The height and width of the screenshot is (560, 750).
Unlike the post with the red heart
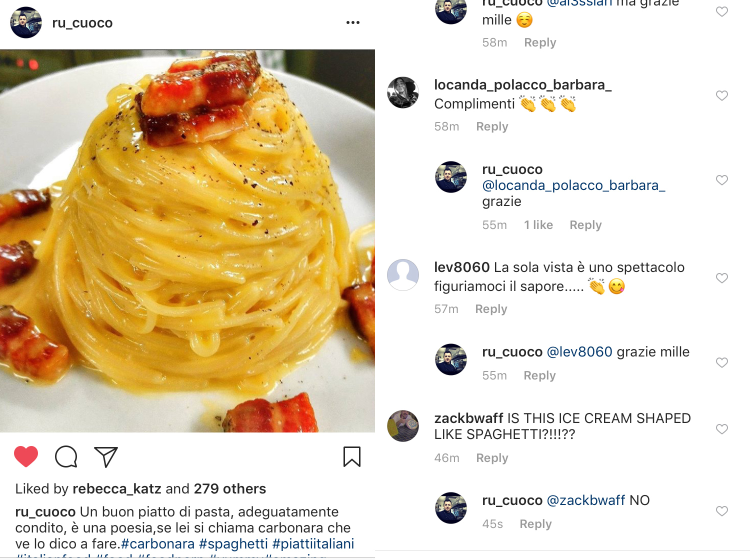(x=26, y=456)
